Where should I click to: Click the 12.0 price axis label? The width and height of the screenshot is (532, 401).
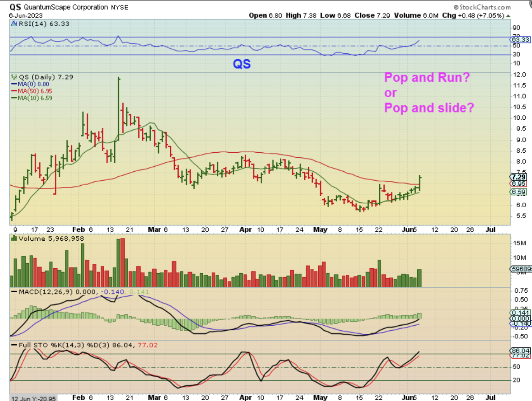pos(520,74)
